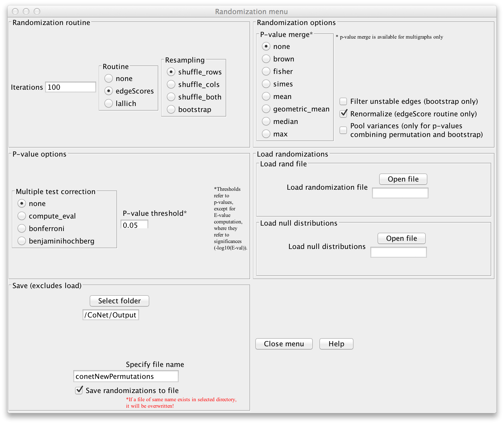504x424 pixels.
Task: Select shuffle_both resampling radio button
Action: point(171,97)
